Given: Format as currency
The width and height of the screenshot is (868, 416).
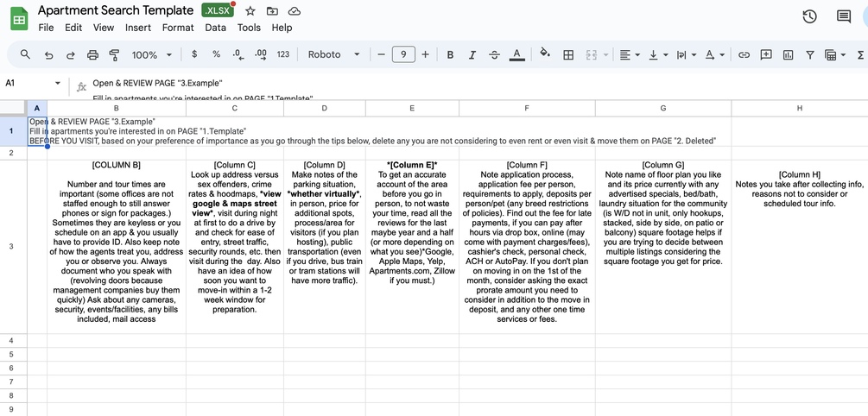Looking at the screenshot, I should pos(194,54).
